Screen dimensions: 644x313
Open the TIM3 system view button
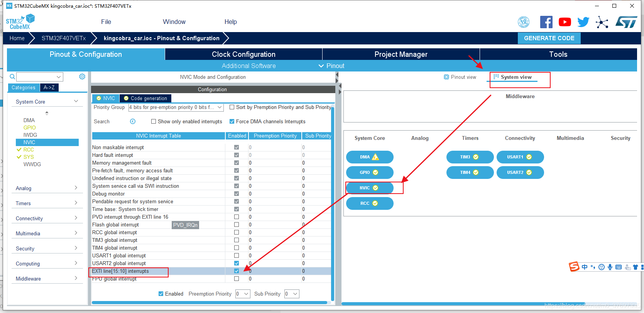[x=470, y=157]
